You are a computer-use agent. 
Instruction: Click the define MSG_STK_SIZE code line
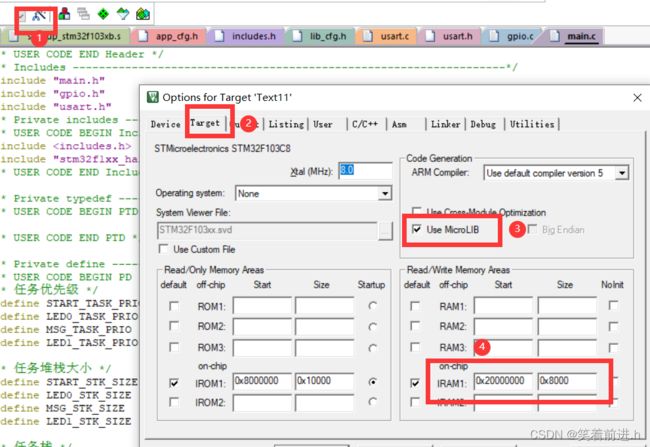63,408
